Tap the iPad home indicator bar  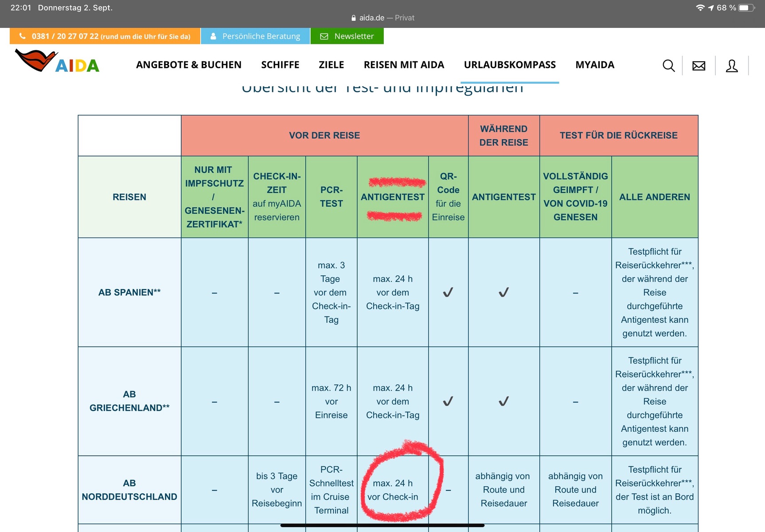pos(382,525)
